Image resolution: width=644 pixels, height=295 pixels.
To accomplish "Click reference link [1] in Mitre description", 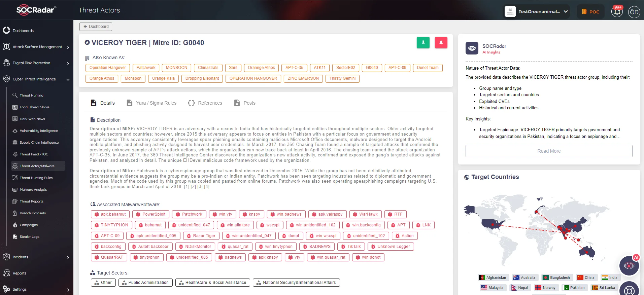I will (187, 187).
